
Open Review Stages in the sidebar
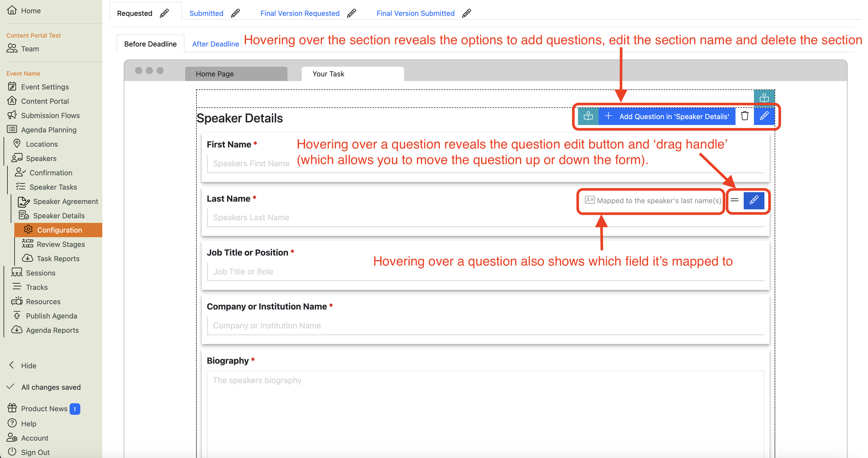[x=53, y=244]
